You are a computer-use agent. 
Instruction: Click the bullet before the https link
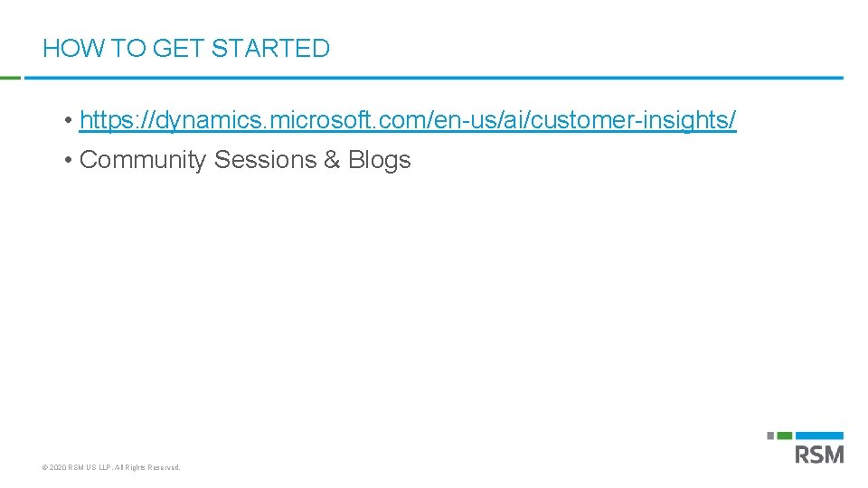tap(69, 120)
